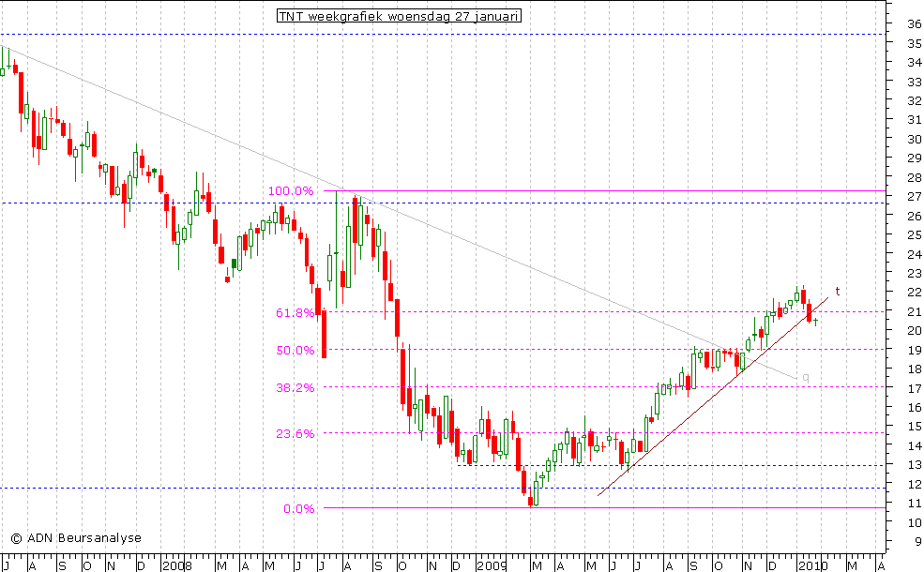Viewport: 924px width, 572px height.
Task: Click the chart title "TNT weekgrafiek woensdag 27 januari"
Action: pyautogui.click(x=399, y=16)
